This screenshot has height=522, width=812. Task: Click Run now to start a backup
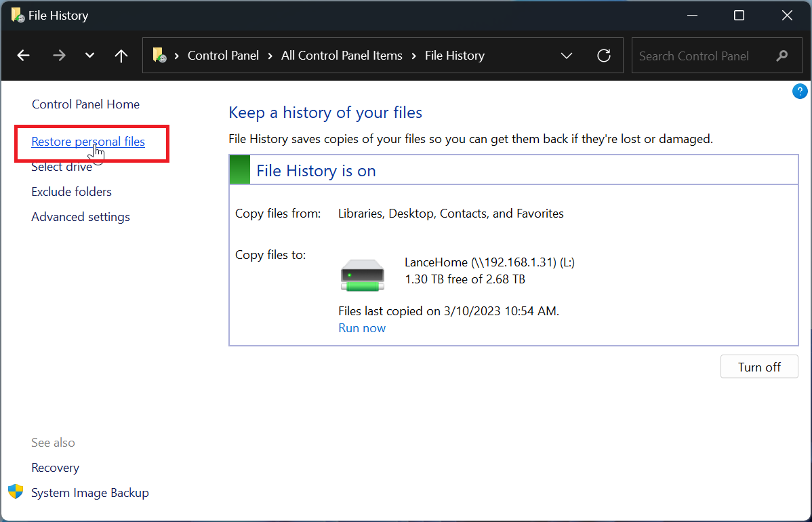coord(362,327)
